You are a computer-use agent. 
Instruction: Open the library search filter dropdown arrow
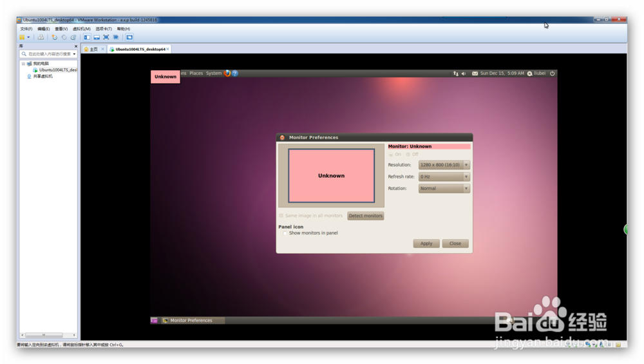(x=74, y=54)
